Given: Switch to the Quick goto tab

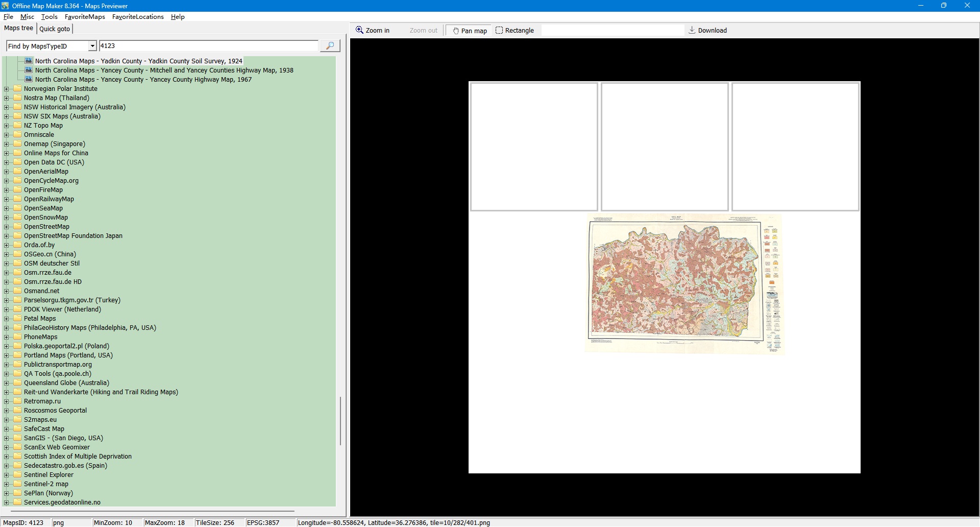Looking at the screenshot, I should (x=55, y=29).
